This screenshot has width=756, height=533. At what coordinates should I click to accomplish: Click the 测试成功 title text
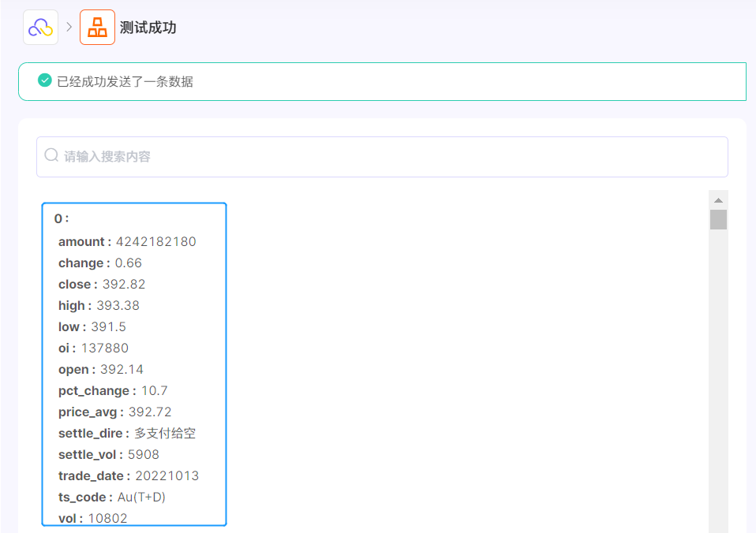tap(148, 28)
